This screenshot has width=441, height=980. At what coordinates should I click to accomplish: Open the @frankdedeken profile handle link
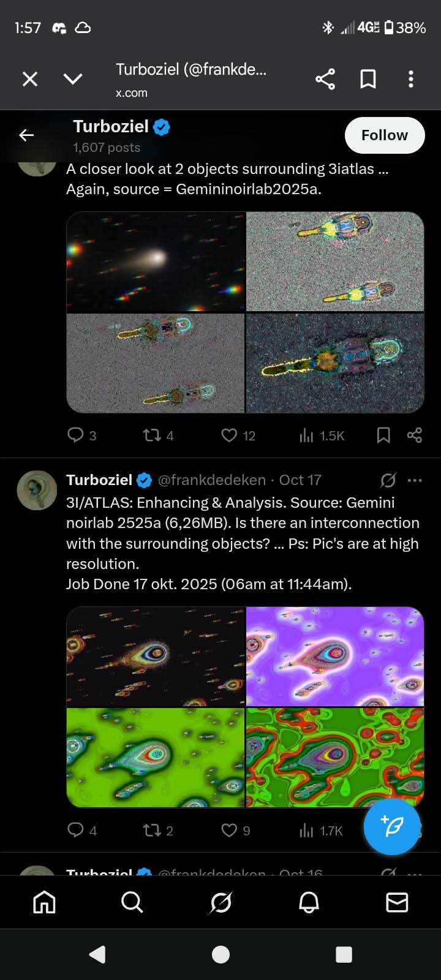[212, 480]
